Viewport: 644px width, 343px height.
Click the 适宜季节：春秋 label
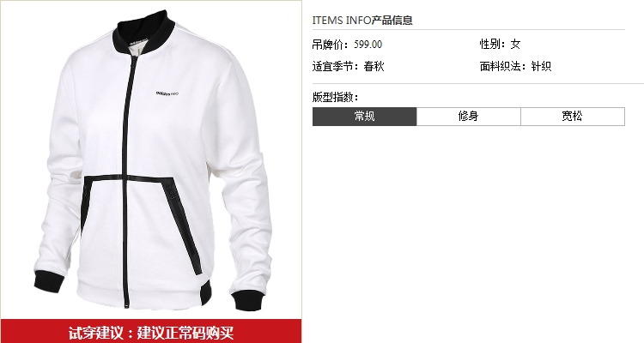pyautogui.click(x=349, y=67)
